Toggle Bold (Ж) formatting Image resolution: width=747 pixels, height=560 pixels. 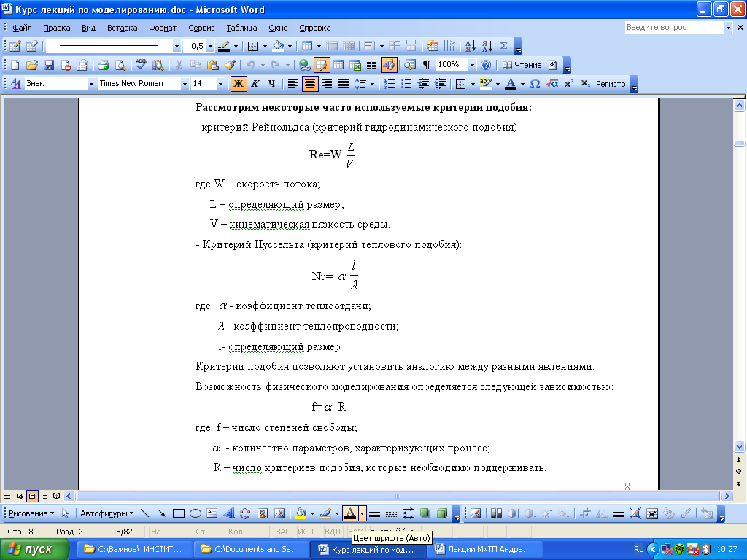click(239, 84)
